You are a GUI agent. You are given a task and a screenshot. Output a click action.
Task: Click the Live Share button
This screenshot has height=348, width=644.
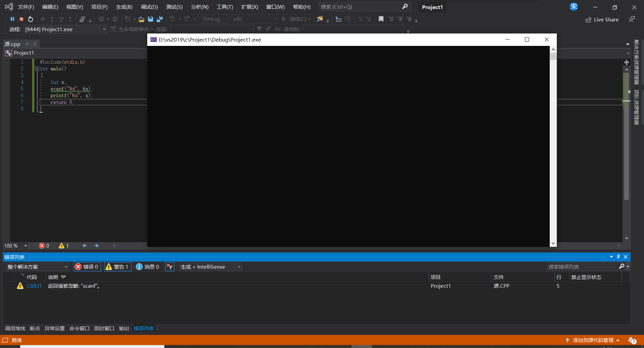[602, 19]
